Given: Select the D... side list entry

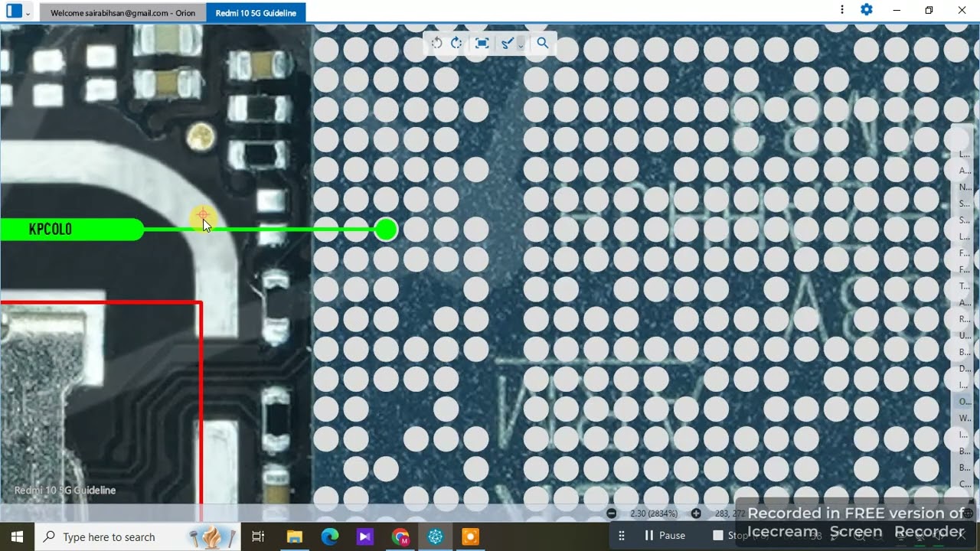Looking at the screenshot, I should click(x=963, y=368).
